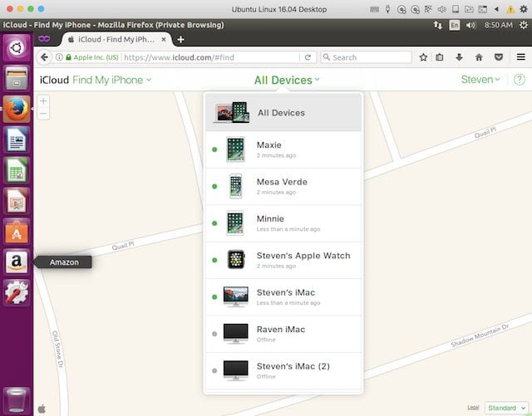
Task: Reload the page using refresh icon
Action: click(308, 57)
